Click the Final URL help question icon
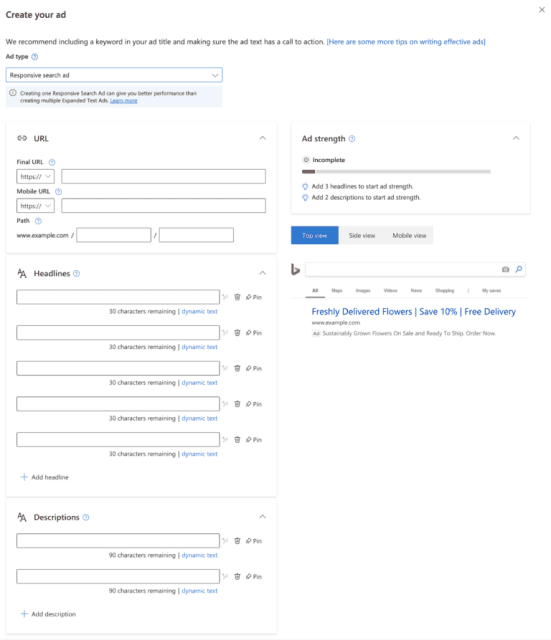 coord(52,162)
